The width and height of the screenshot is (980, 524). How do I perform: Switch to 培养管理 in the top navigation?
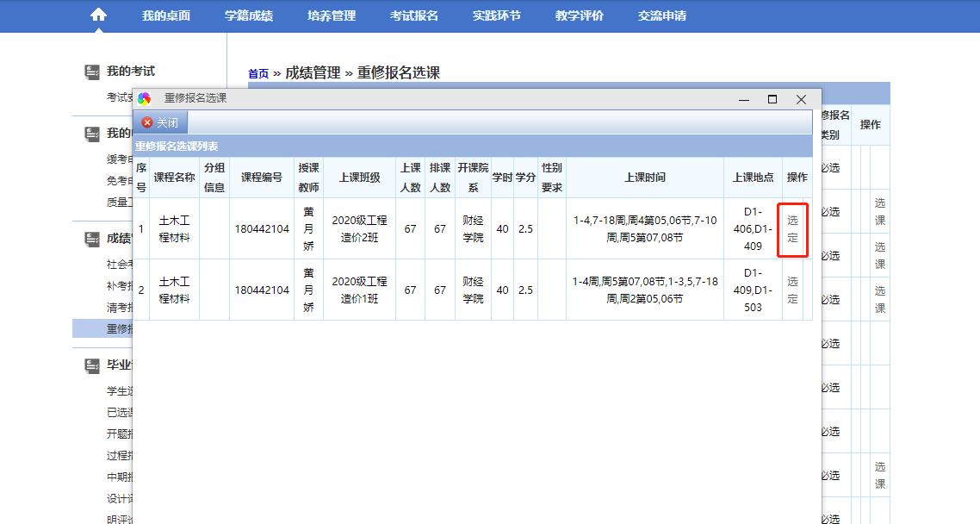click(332, 16)
